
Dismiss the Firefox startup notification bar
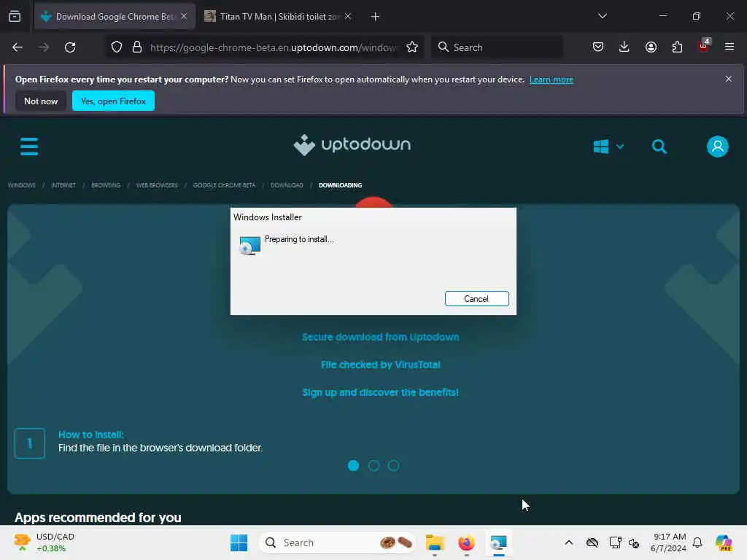(729, 79)
